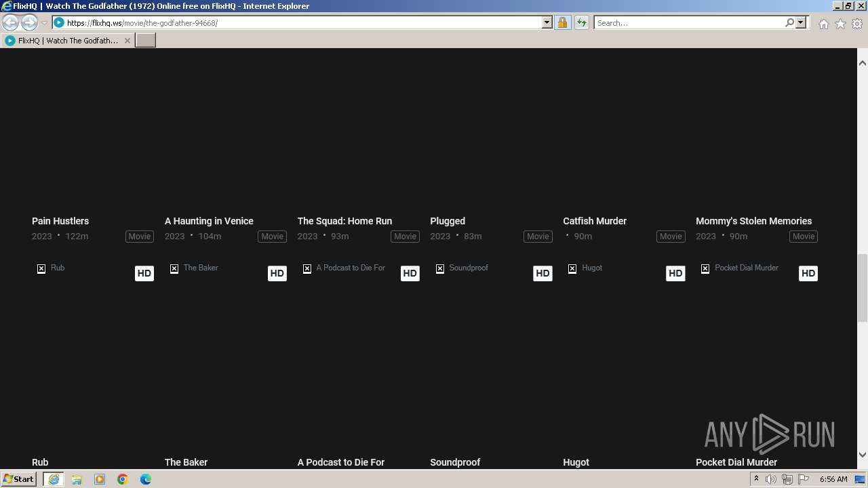Click the browser Back arrow button
868x488 pixels.
coord(10,23)
